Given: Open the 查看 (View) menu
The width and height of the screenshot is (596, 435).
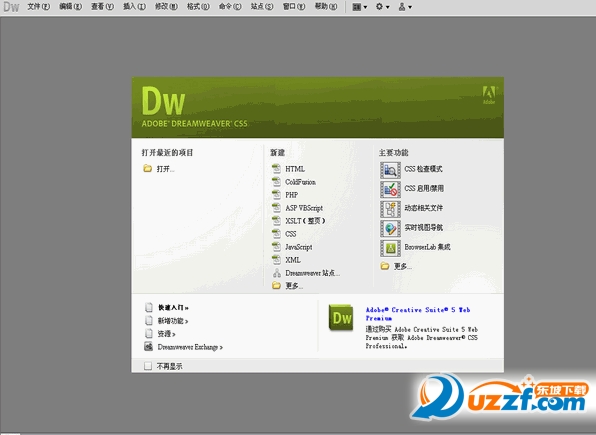Looking at the screenshot, I should pos(102,6).
